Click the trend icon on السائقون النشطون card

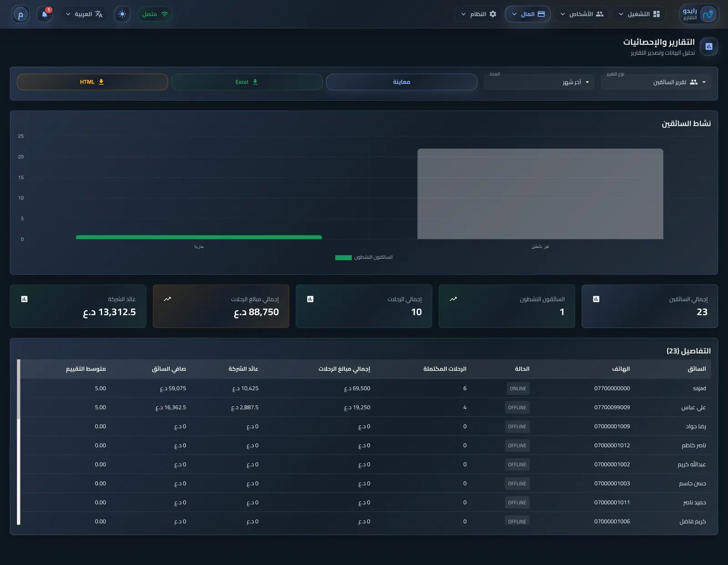453,299
